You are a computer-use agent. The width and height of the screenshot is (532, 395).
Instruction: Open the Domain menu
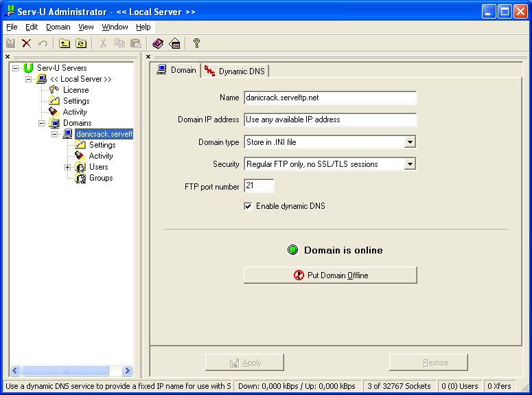(58, 27)
